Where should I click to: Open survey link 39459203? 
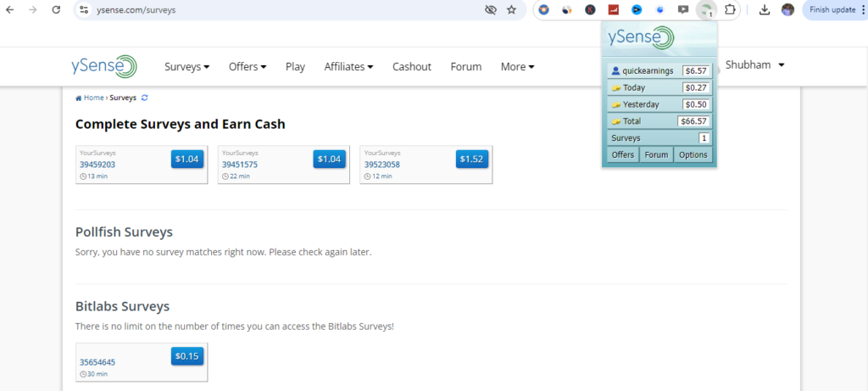tap(97, 165)
